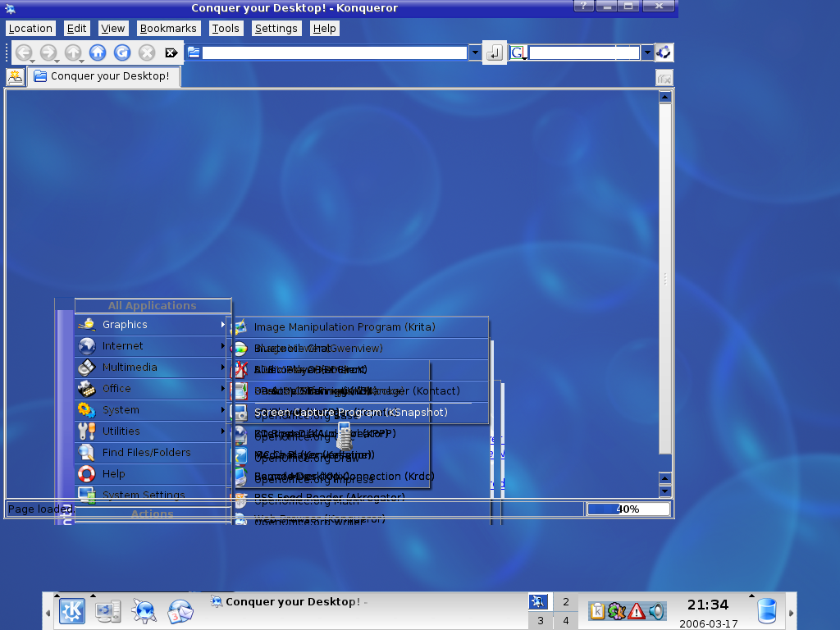840x630 pixels.
Task: Open the search bar dropdown arrow
Action: coord(647,52)
